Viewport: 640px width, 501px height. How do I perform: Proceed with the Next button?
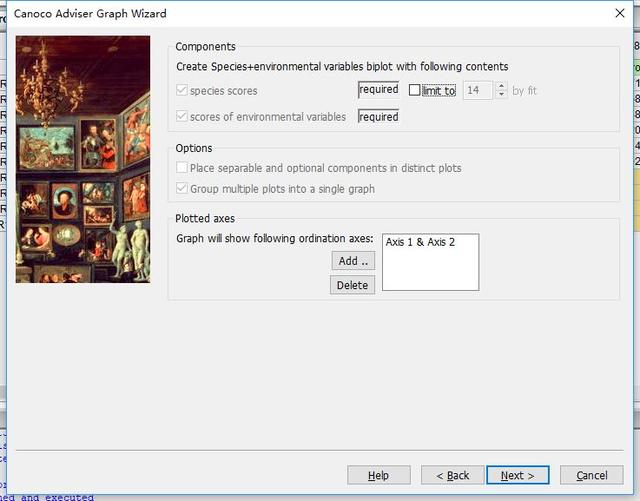pos(518,475)
